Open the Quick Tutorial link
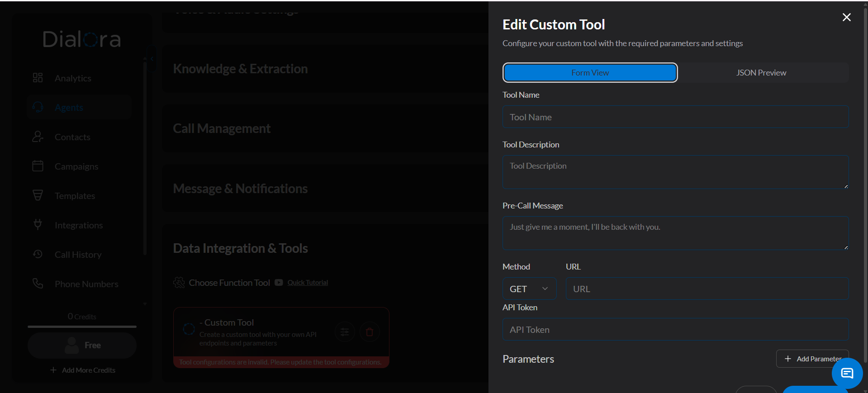The height and width of the screenshot is (393, 868). point(308,283)
